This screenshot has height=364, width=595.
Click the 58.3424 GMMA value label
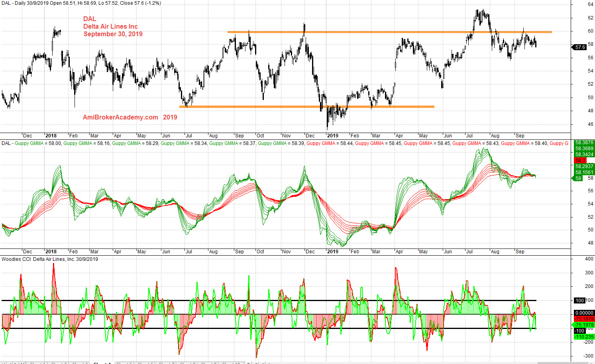point(584,155)
